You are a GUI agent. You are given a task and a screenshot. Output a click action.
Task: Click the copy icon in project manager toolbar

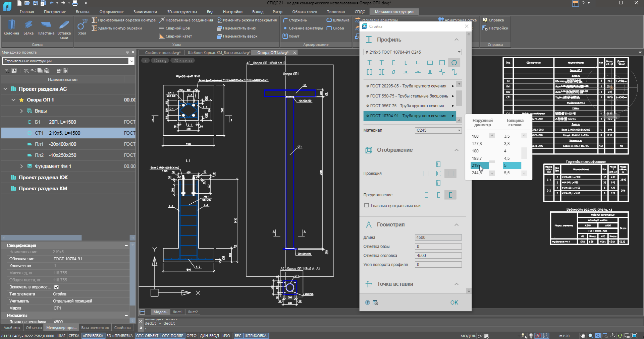click(x=40, y=71)
